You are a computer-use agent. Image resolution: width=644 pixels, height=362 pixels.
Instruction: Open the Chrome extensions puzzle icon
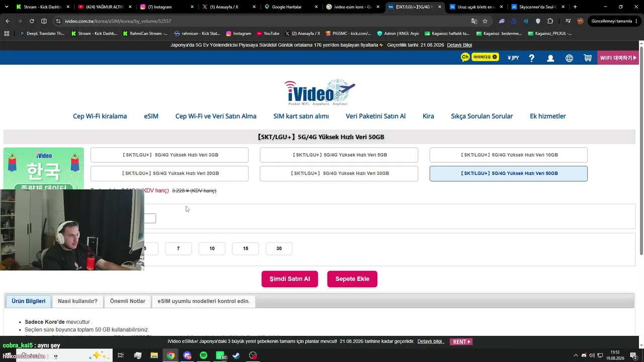(550, 21)
